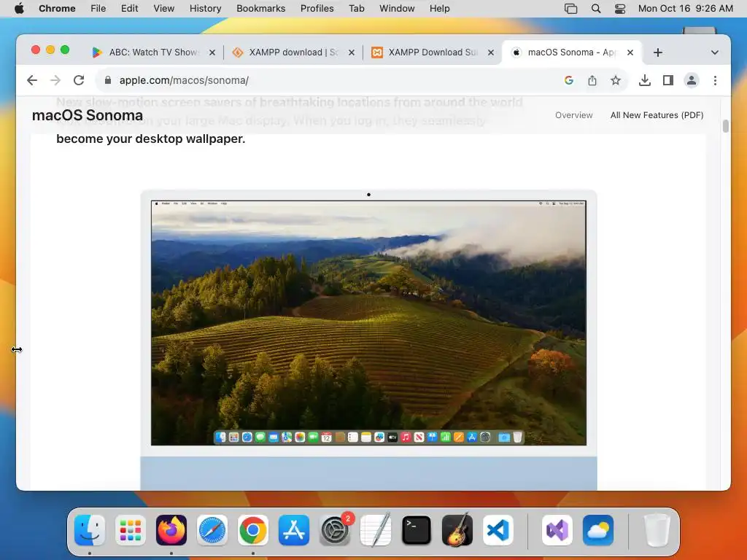Go forward with the forward arrow
The height and width of the screenshot is (560, 747).
[x=55, y=80]
